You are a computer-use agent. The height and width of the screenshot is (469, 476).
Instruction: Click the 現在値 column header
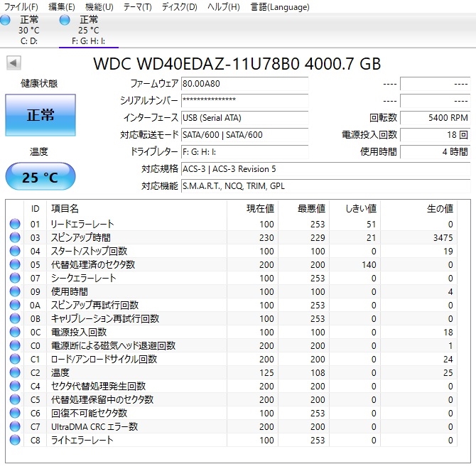coord(253,208)
